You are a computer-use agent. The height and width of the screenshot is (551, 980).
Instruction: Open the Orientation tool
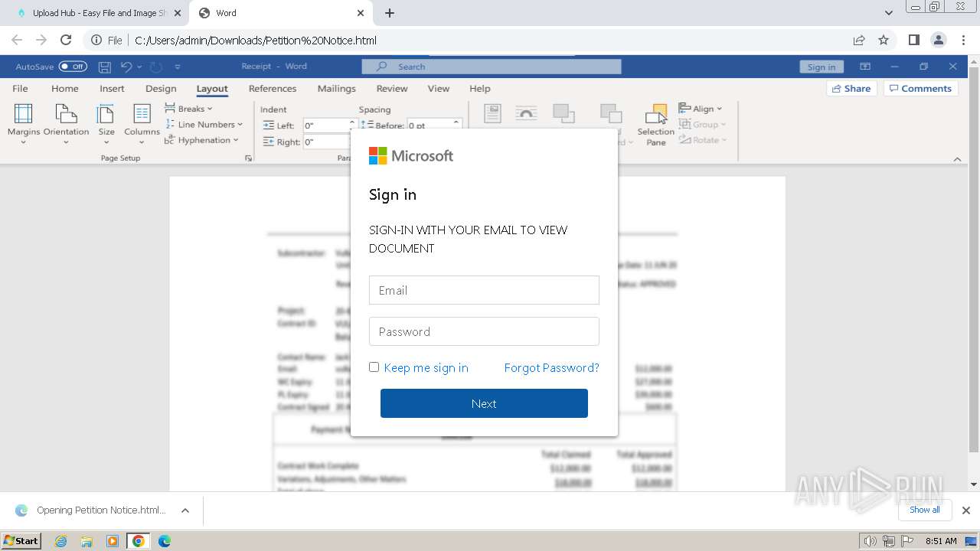(66, 123)
